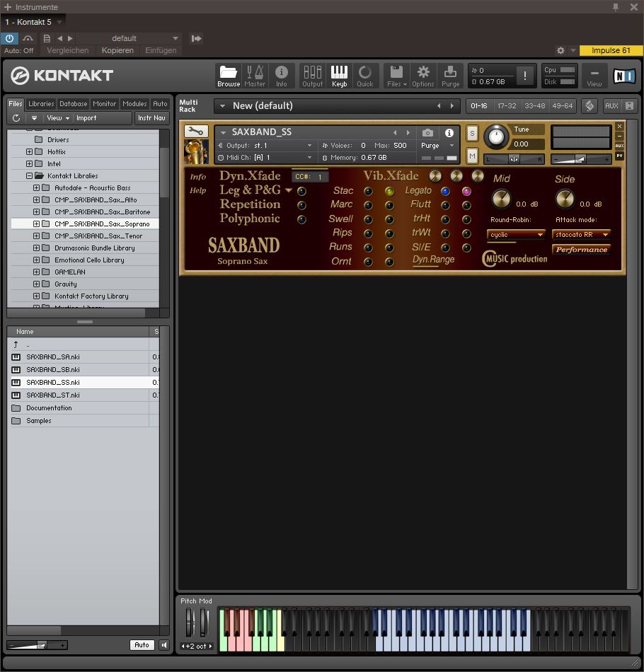Toggle Kontakt plugin power button
Image resolution: width=644 pixels, height=672 pixels.
point(9,39)
